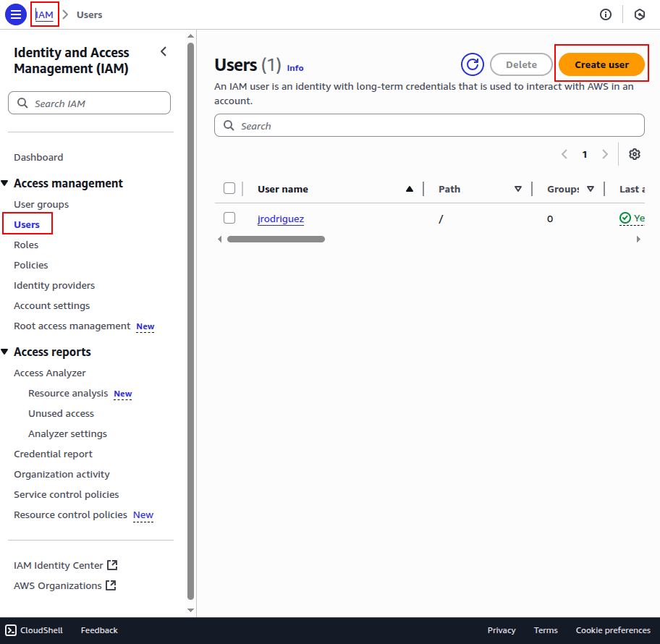The width and height of the screenshot is (660, 644).
Task: Collapse the Access reports section
Action: pyautogui.click(x=6, y=352)
